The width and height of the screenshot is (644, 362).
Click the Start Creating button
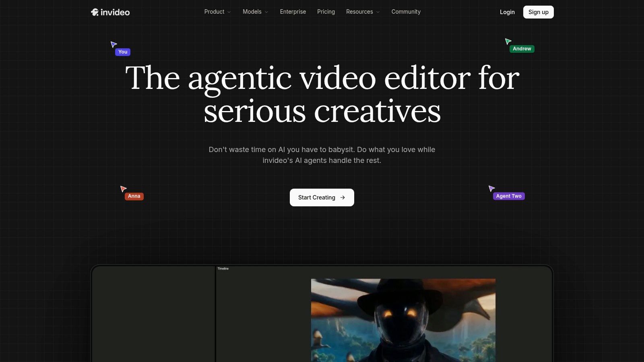(322, 197)
